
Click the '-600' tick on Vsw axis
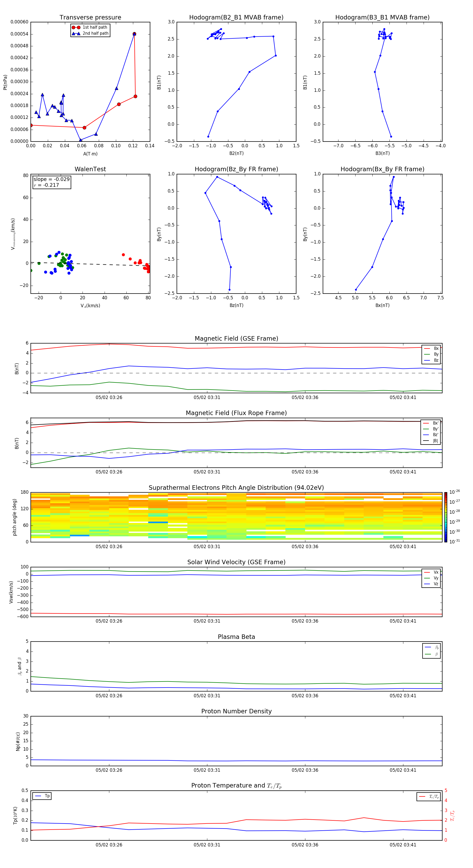(22, 617)
